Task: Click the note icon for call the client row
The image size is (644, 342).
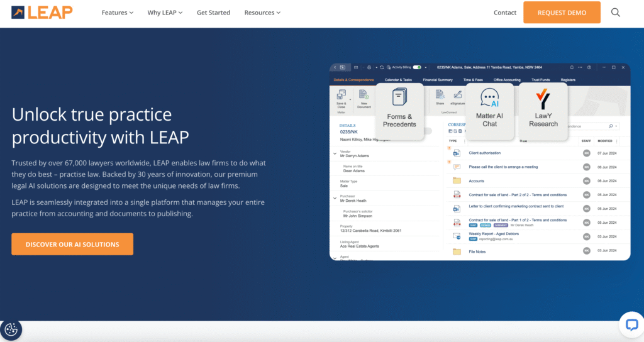Action: 457,167
